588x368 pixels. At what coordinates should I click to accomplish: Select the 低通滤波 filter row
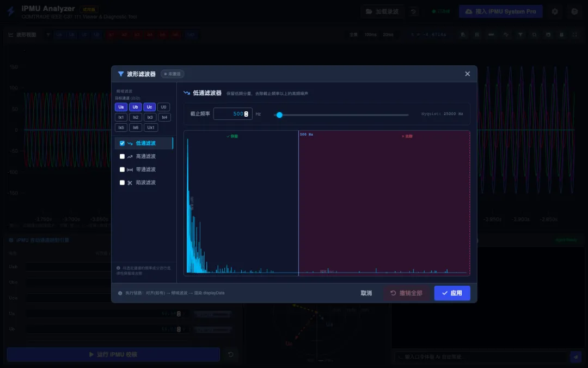click(x=144, y=143)
